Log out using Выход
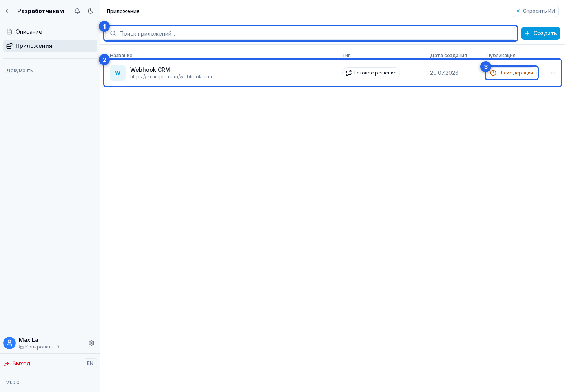Image resolution: width=565 pixels, height=392 pixels. click(17, 363)
